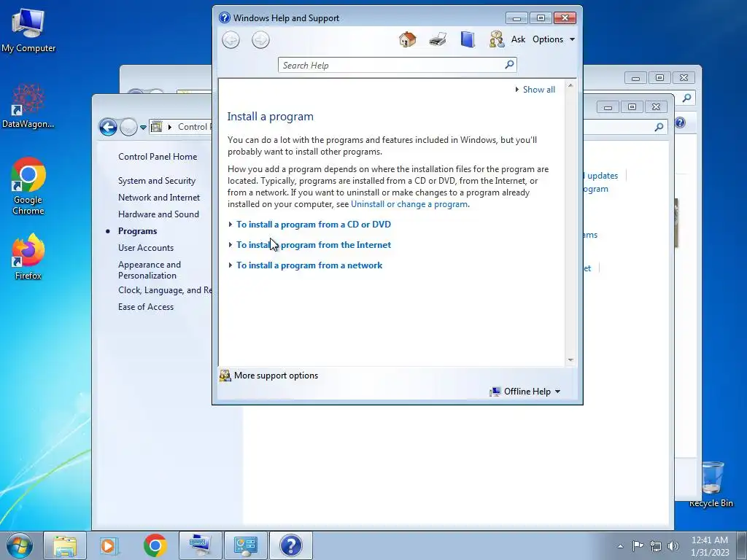
Task: Open the Windows Start menu
Action: [20, 545]
